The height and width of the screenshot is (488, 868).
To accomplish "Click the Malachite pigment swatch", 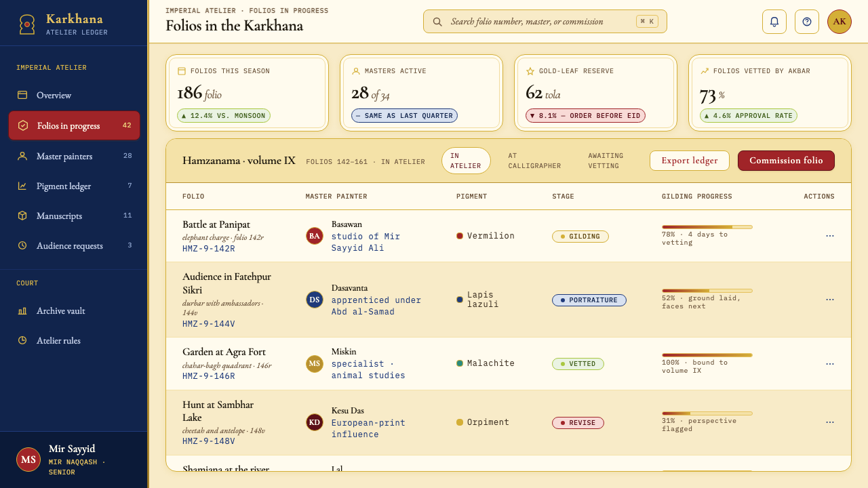I will (460, 363).
